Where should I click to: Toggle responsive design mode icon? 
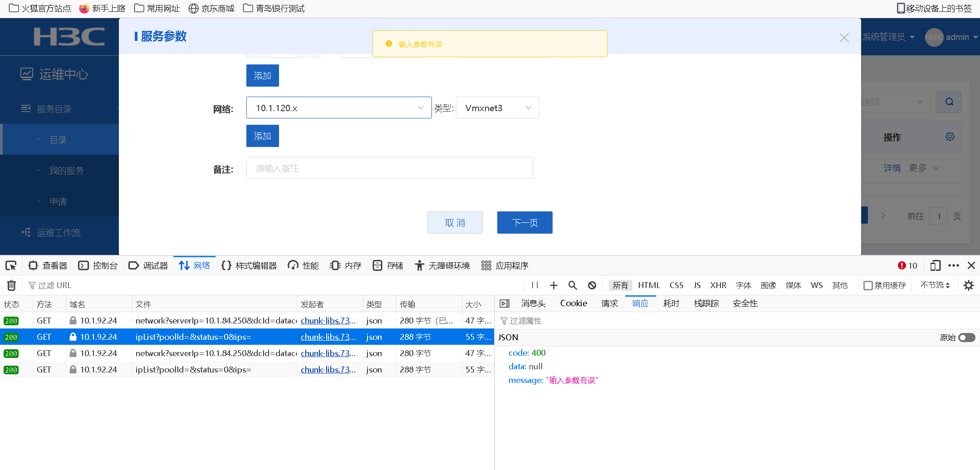tap(935, 265)
